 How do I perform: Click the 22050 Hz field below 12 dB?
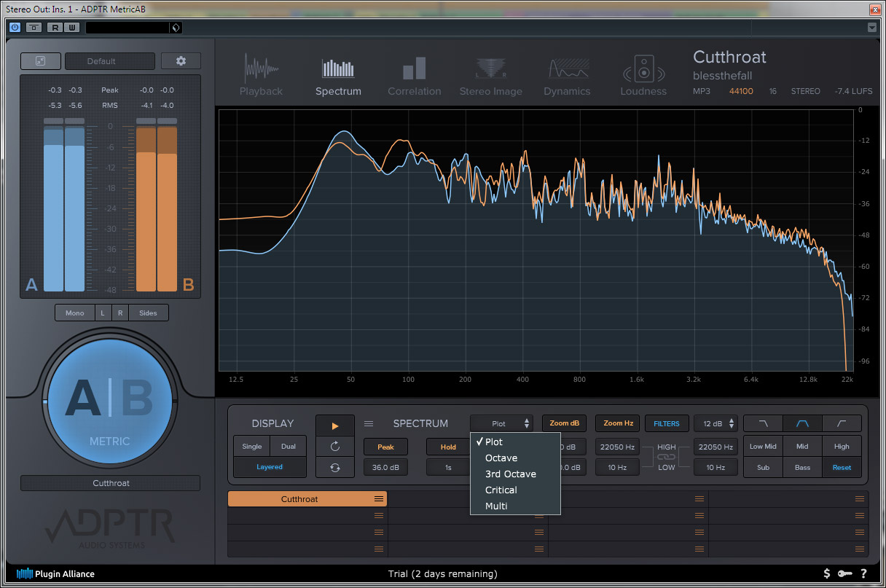click(716, 447)
